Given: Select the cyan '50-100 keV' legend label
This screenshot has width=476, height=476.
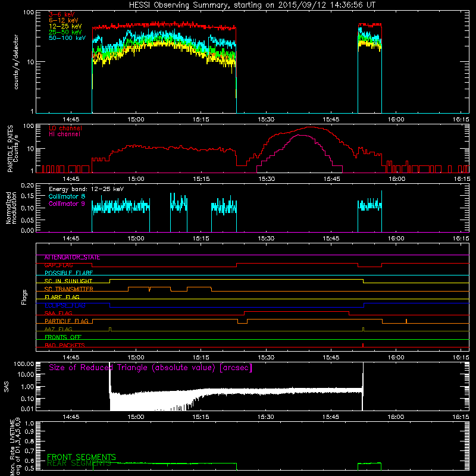Looking at the screenshot, I should coord(67,38).
